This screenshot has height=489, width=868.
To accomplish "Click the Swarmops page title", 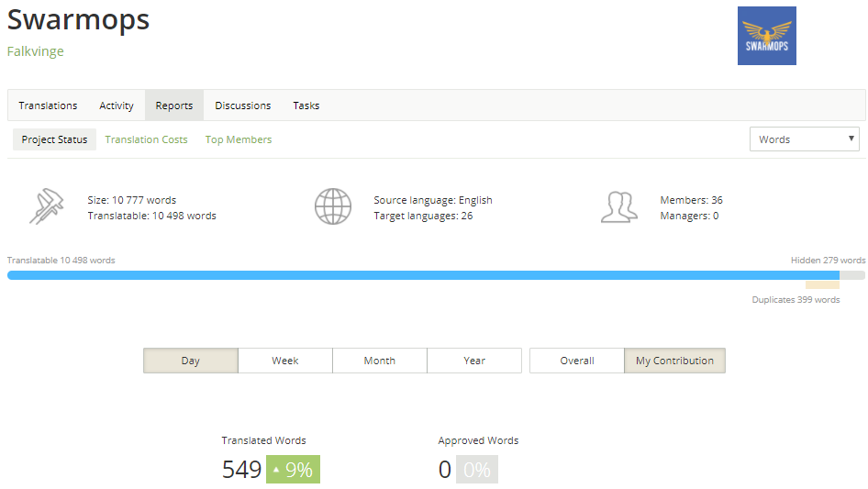I will (x=78, y=20).
